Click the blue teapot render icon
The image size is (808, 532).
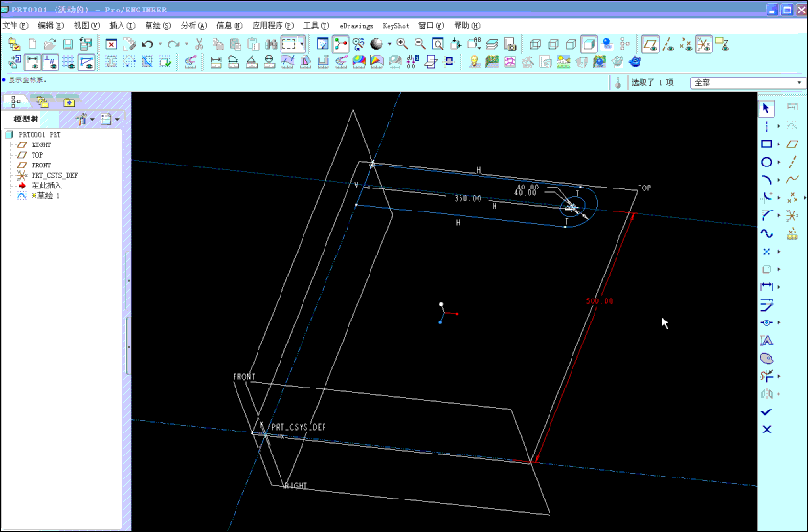click(635, 62)
